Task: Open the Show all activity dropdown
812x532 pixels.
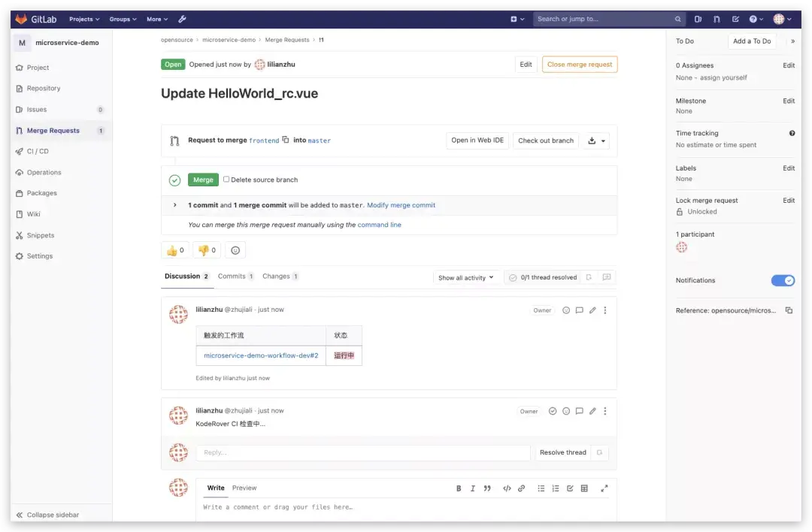Action: point(467,277)
